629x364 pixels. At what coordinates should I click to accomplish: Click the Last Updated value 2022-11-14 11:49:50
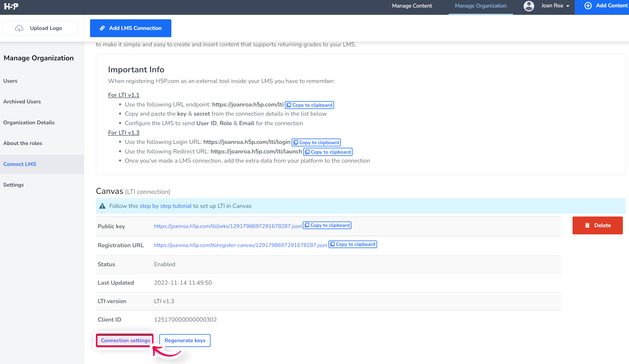tap(183, 283)
